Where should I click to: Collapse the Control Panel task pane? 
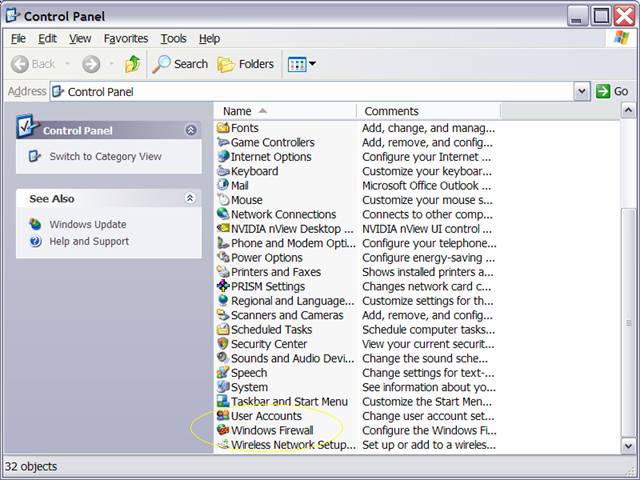click(191, 130)
